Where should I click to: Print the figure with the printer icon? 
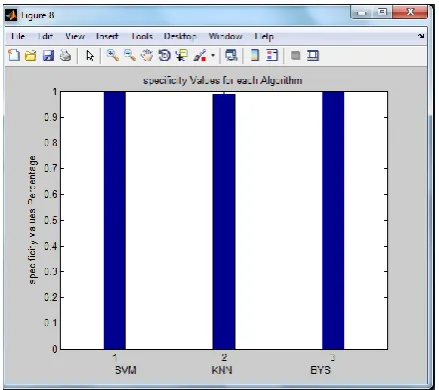[65, 55]
